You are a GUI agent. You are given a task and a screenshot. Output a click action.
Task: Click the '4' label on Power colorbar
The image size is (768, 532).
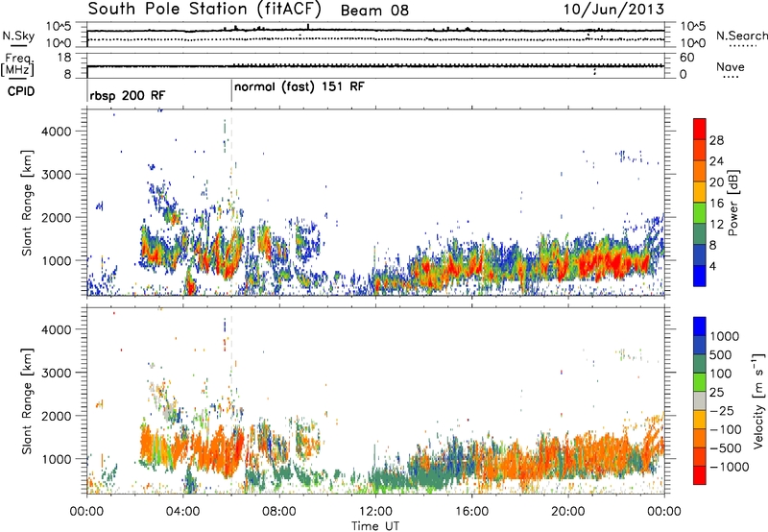pos(713,265)
